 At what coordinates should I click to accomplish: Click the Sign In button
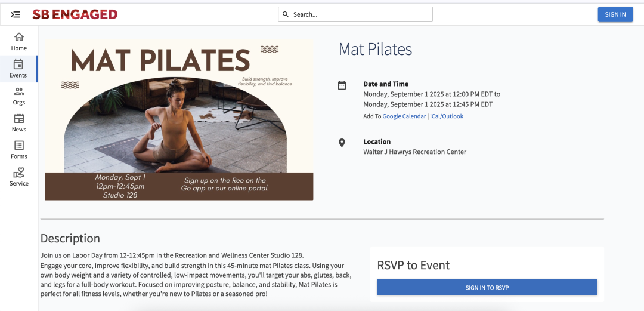click(x=615, y=14)
